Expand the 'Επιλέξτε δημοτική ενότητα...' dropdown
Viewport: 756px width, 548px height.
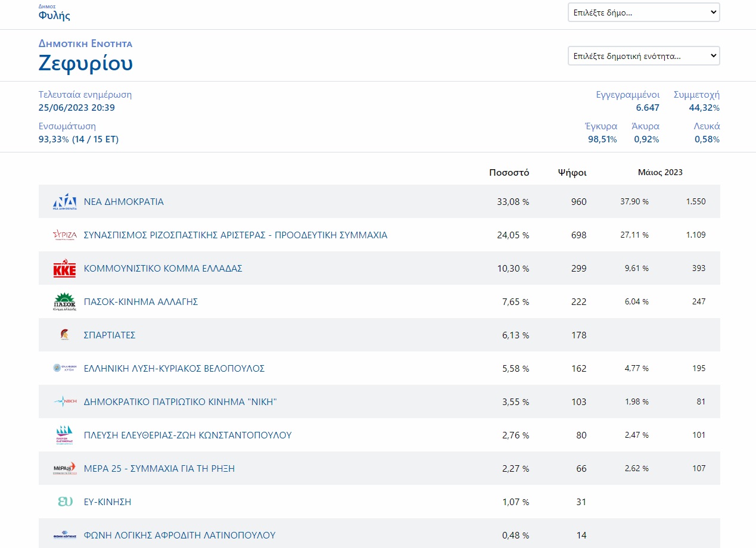643,56
